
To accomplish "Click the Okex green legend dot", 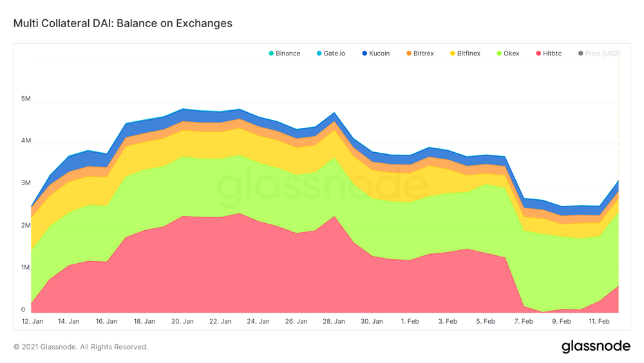I will [499, 54].
